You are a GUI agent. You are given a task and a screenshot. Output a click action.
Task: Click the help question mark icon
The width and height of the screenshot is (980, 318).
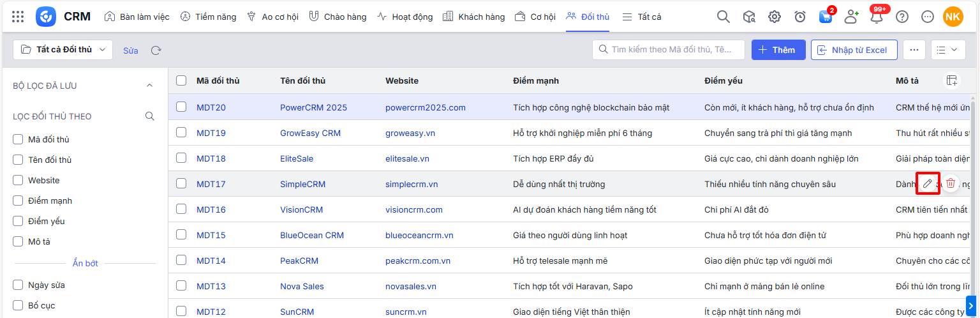(902, 17)
